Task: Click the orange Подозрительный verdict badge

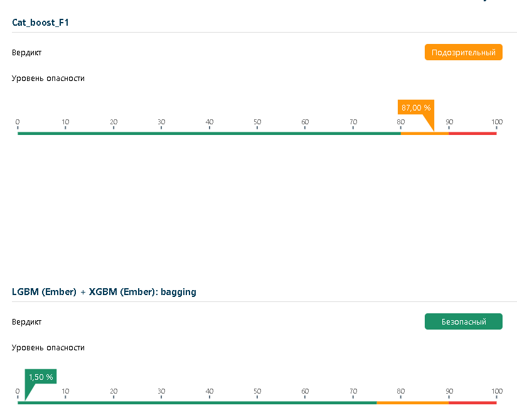Action: (463, 52)
